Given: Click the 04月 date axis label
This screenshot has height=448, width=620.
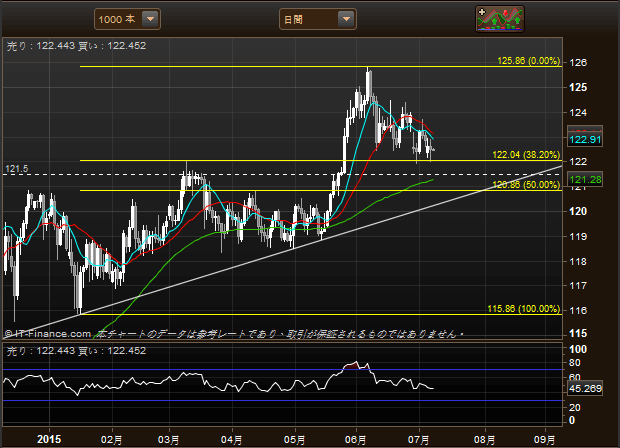Looking at the screenshot, I should coord(231,439).
